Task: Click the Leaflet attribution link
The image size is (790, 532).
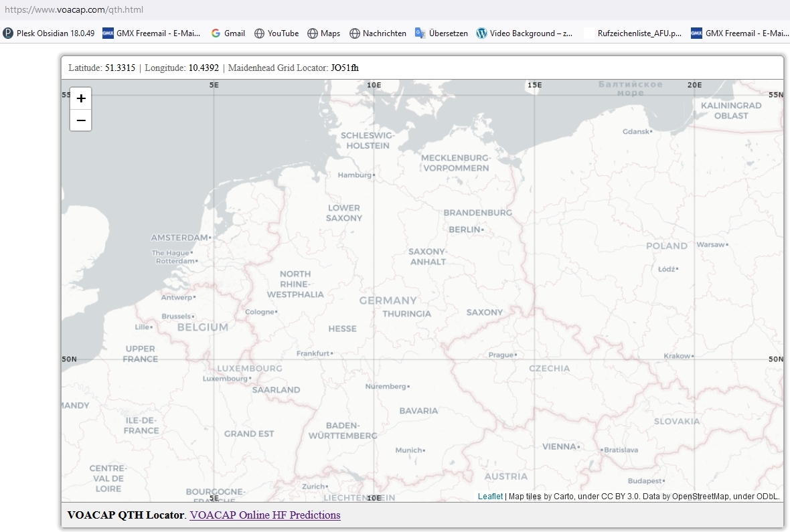Action: [490, 497]
